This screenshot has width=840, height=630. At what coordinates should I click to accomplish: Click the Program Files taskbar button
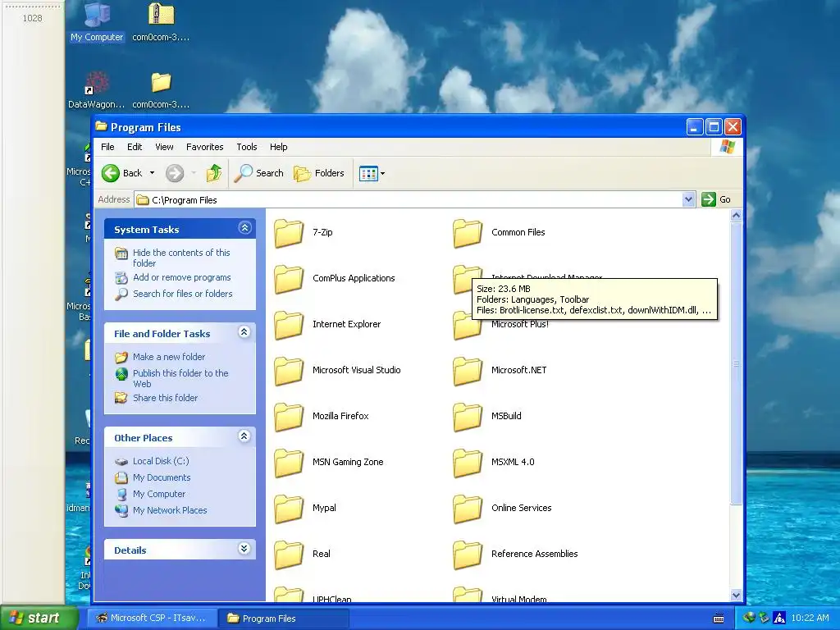[283, 619]
